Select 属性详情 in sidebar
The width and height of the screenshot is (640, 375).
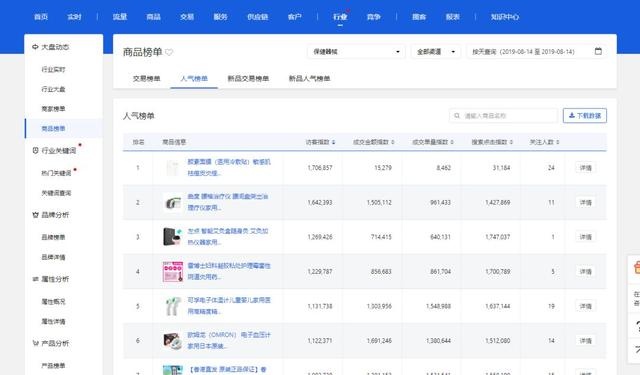click(53, 322)
